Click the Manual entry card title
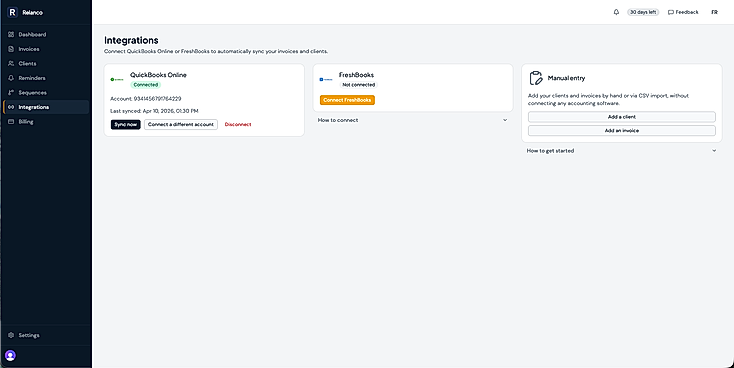Image resolution: width=734 pixels, height=368 pixels. point(566,78)
